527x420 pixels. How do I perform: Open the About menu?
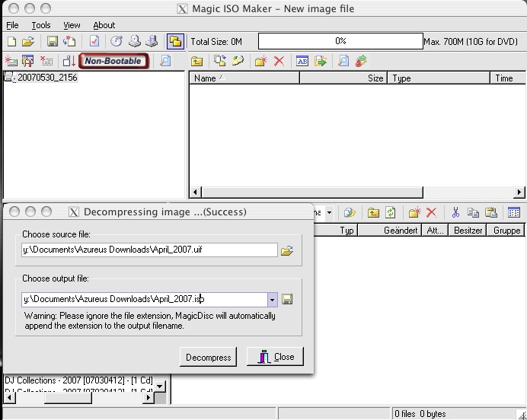click(x=104, y=25)
